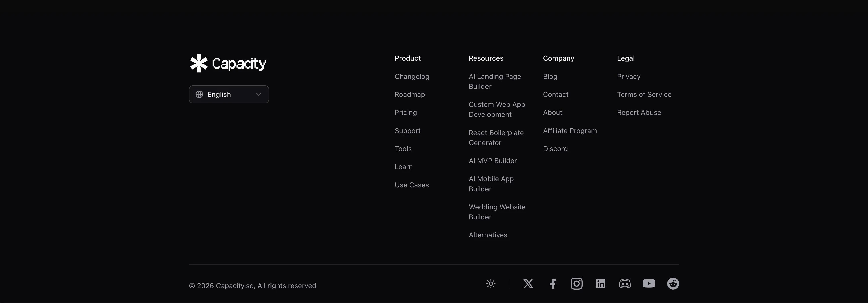Open the Learn link
The width and height of the screenshot is (868, 303).
click(403, 167)
